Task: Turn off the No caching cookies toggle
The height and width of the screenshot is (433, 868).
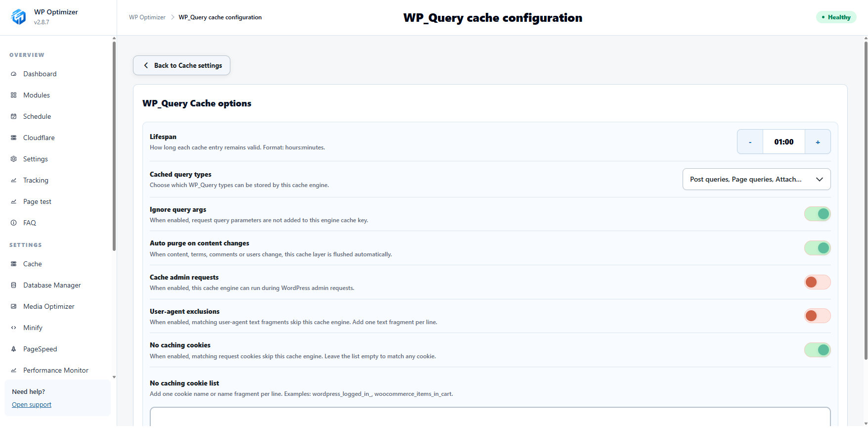Action: pyautogui.click(x=817, y=350)
